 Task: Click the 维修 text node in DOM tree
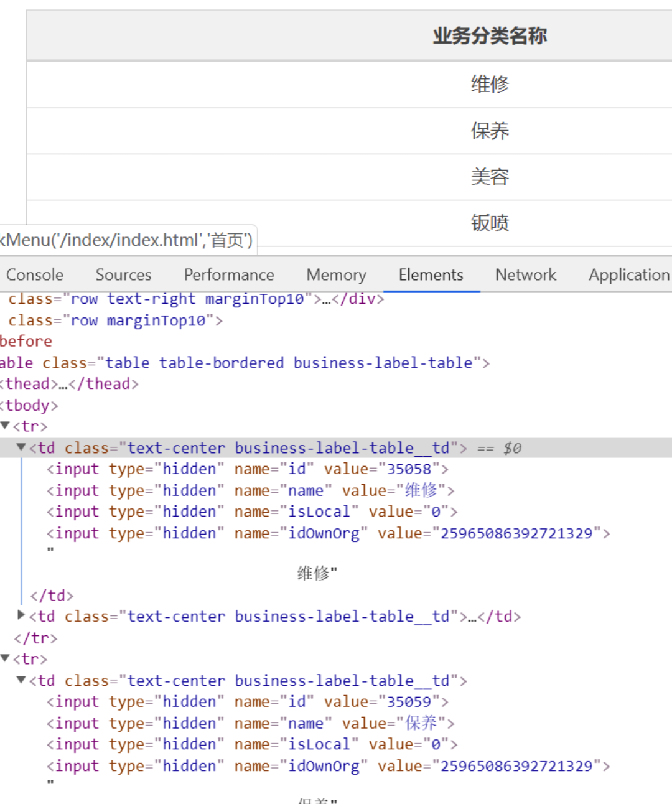click(317, 573)
